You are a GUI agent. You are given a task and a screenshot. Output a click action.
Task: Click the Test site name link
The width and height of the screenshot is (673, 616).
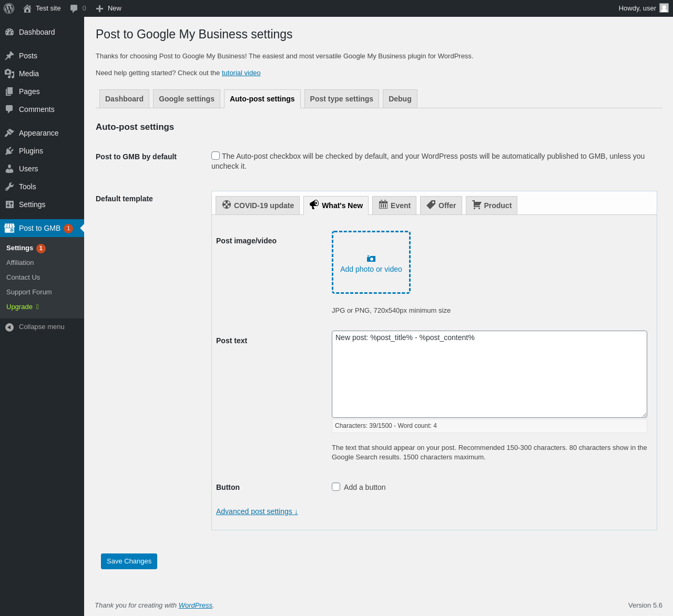click(x=48, y=8)
